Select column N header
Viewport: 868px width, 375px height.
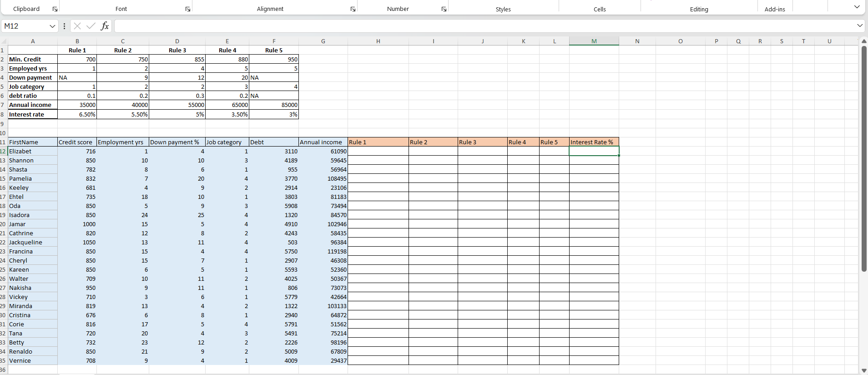(637, 41)
